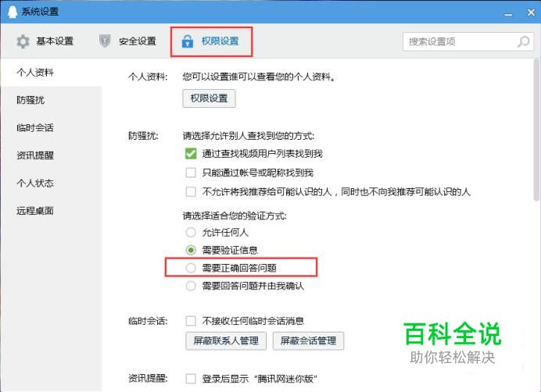Go to 防骚扰 in the sidebar
541x392 pixels.
tap(51, 100)
